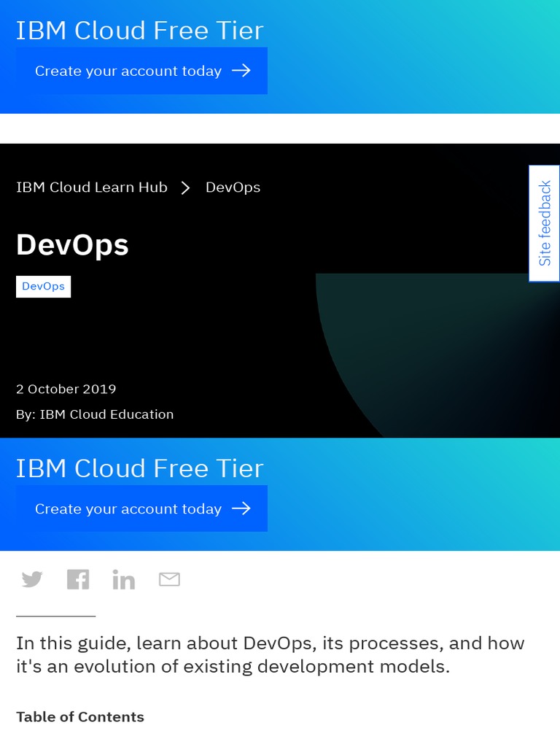
Task: Click the 'DevOps' page title
Action: coord(72,245)
